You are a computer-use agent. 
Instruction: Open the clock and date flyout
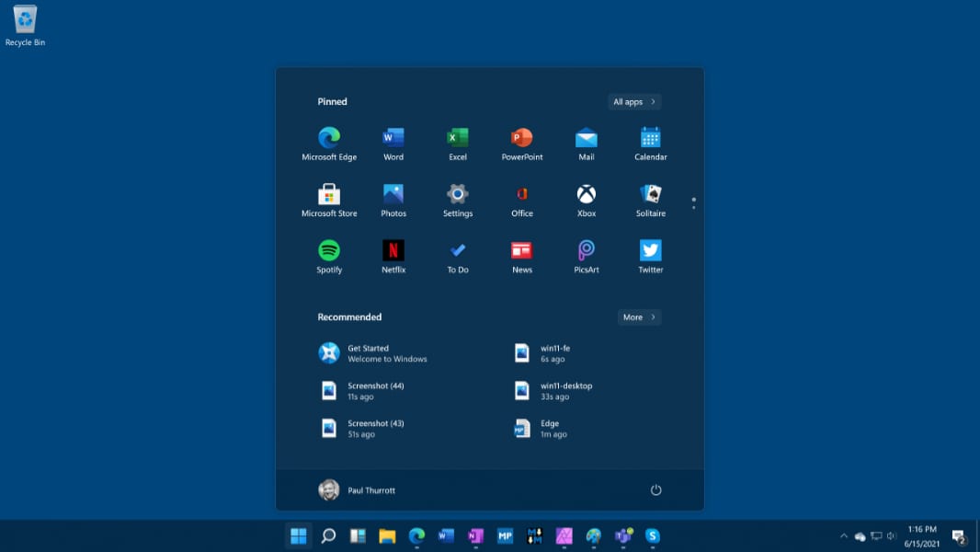(921, 536)
